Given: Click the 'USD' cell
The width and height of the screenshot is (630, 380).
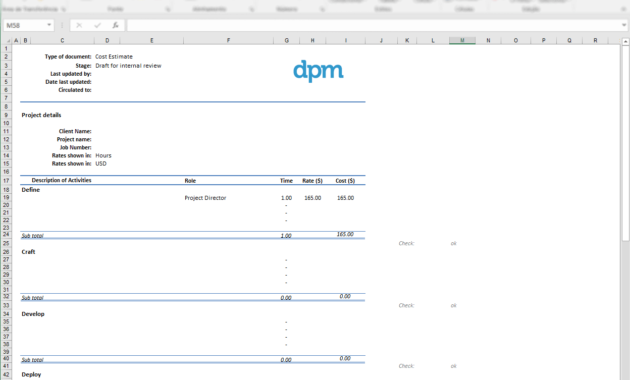Looking at the screenshot, I should [101, 163].
